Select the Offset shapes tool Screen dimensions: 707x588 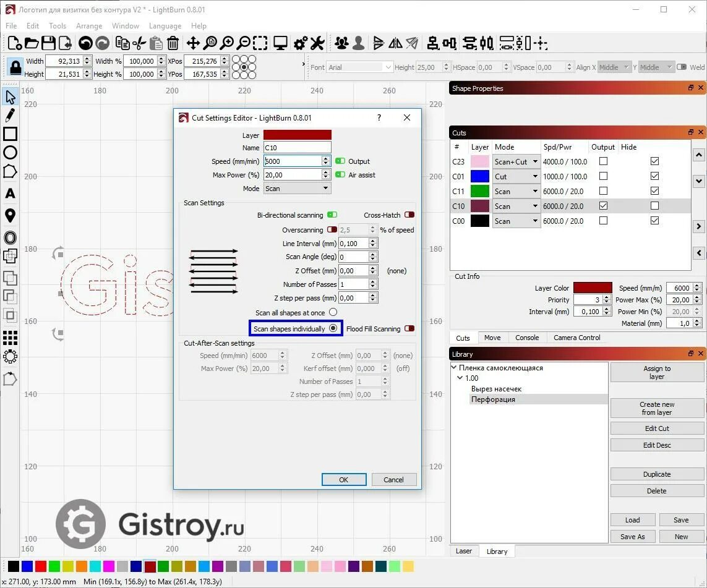point(11,237)
